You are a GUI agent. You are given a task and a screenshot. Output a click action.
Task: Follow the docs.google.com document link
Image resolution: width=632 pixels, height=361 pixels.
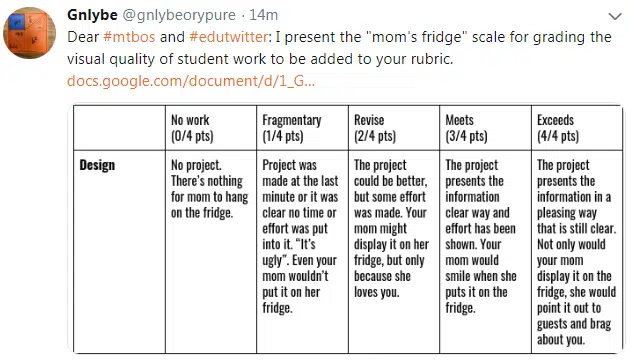coord(191,81)
